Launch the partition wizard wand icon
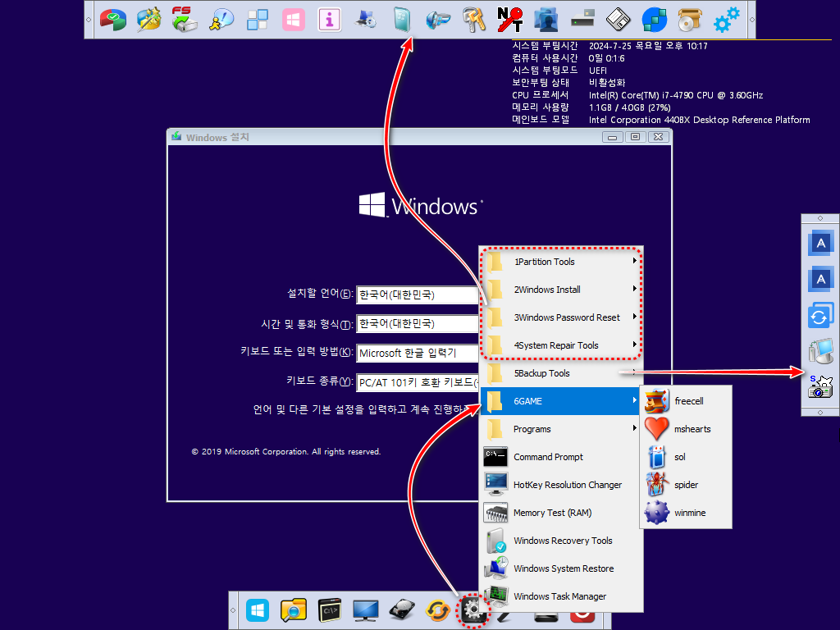The width and height of the screenshot is (840, 630). (149, 20)
